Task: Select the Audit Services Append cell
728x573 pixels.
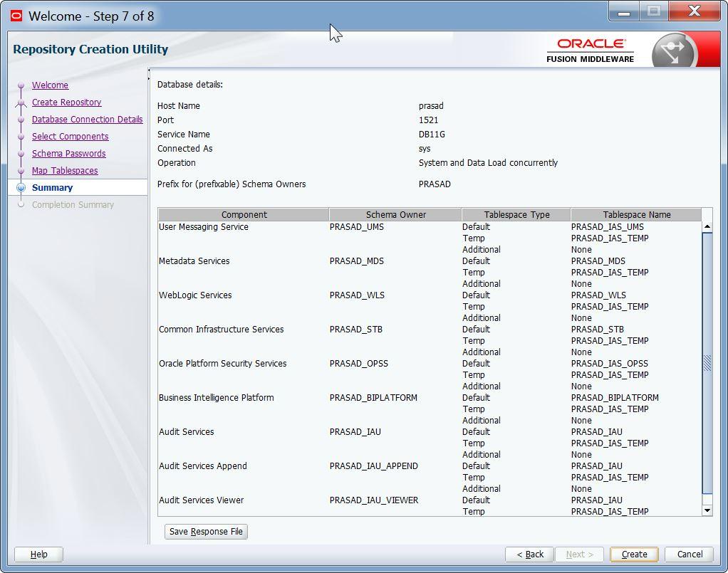Action: pos(203,466)
